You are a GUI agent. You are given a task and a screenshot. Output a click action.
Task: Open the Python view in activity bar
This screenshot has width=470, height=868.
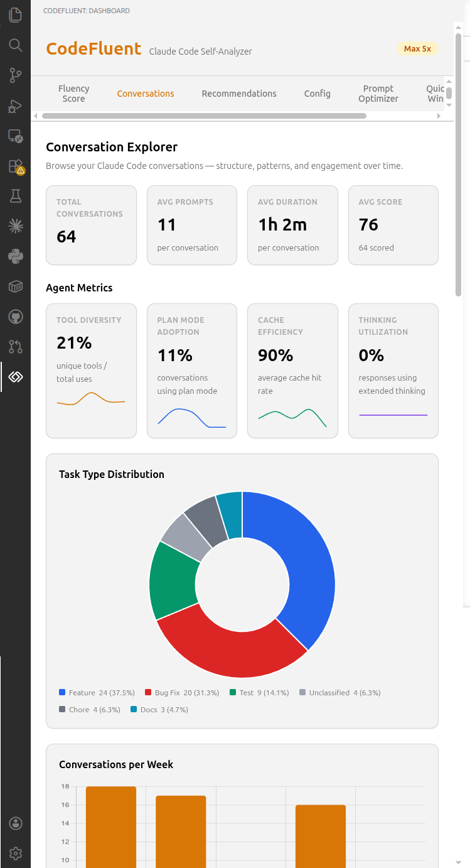point(15,256)
